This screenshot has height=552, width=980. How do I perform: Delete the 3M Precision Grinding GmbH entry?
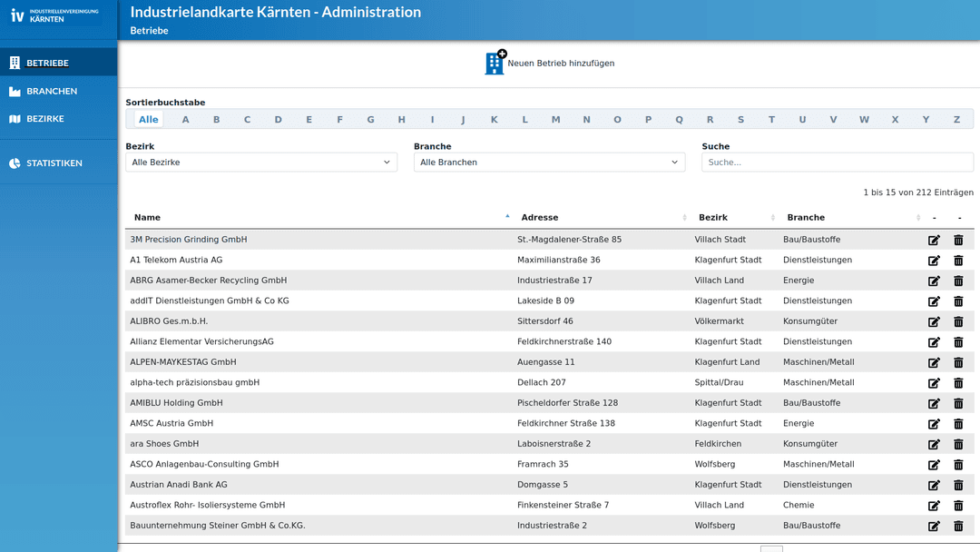(x=958, y=240)
